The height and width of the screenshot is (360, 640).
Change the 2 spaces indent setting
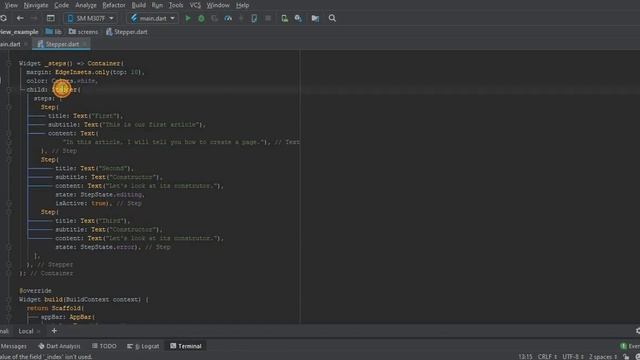[603, 357]
